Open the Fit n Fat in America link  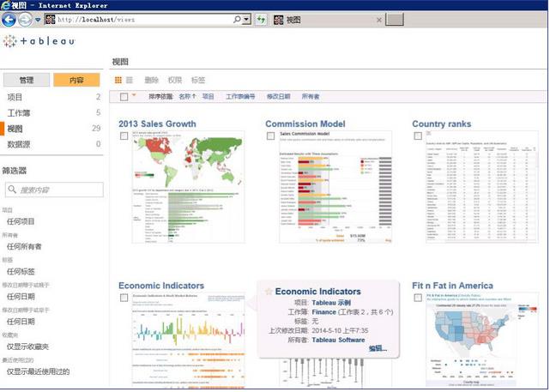(x=452, y=286)
